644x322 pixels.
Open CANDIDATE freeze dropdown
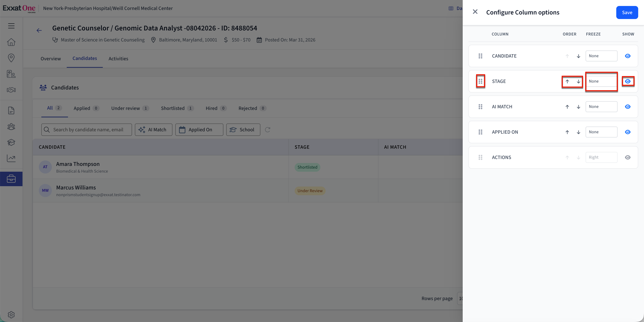[601, 56]
